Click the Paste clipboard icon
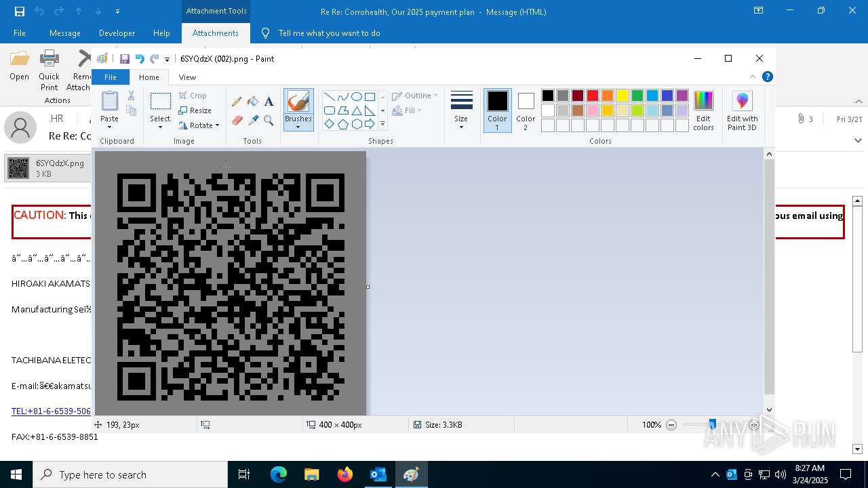The width and height of the screenshot is (868, 488). (x=109, y=101)
